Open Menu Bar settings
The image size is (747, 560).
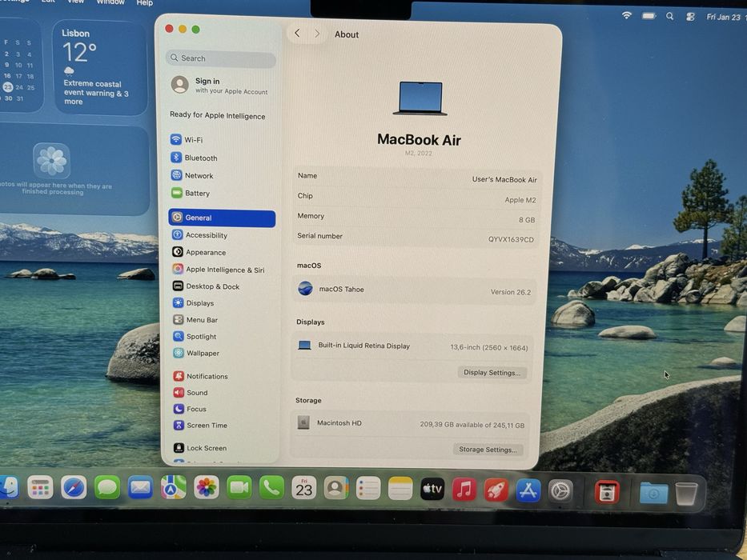pos(196,319)
